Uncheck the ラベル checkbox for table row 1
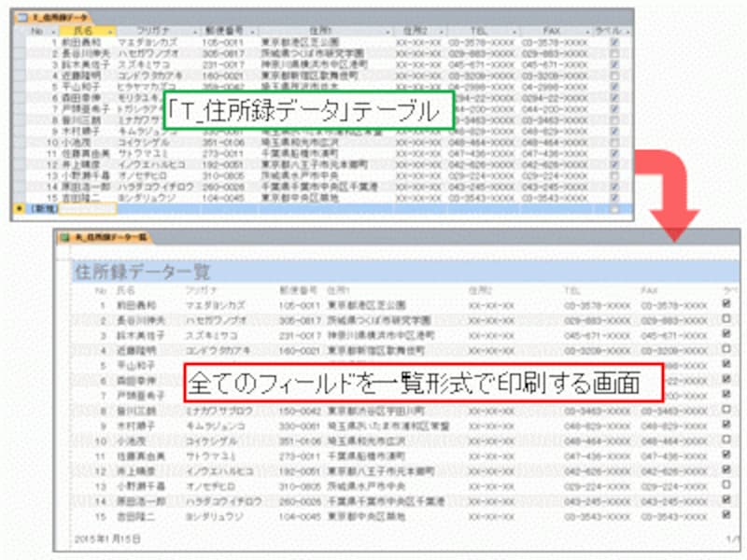 [x=614, y=42]
